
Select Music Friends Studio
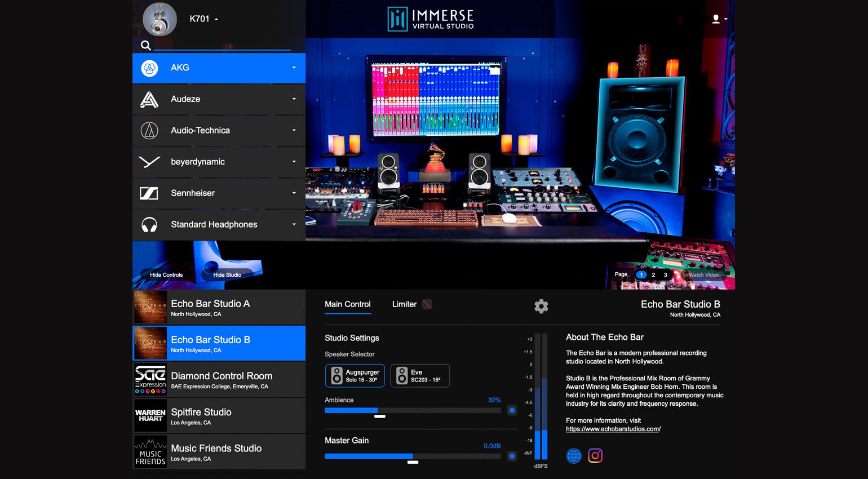(x=219, y=452)
